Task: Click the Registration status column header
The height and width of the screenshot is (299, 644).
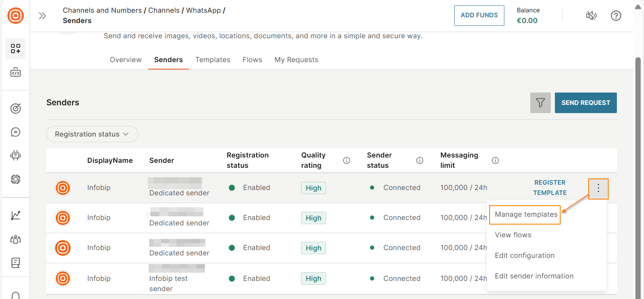Action: tap(248, 160)
